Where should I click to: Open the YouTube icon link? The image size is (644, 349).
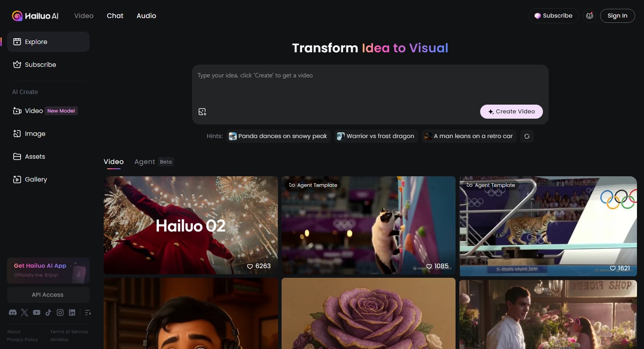pyautogui.click(x=36, y=313)
